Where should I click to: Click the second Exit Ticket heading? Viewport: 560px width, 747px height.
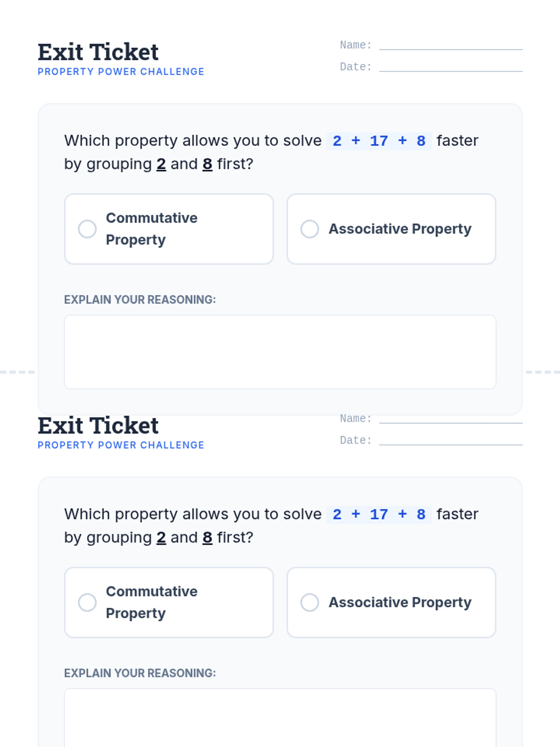click(x=98, y=425)
